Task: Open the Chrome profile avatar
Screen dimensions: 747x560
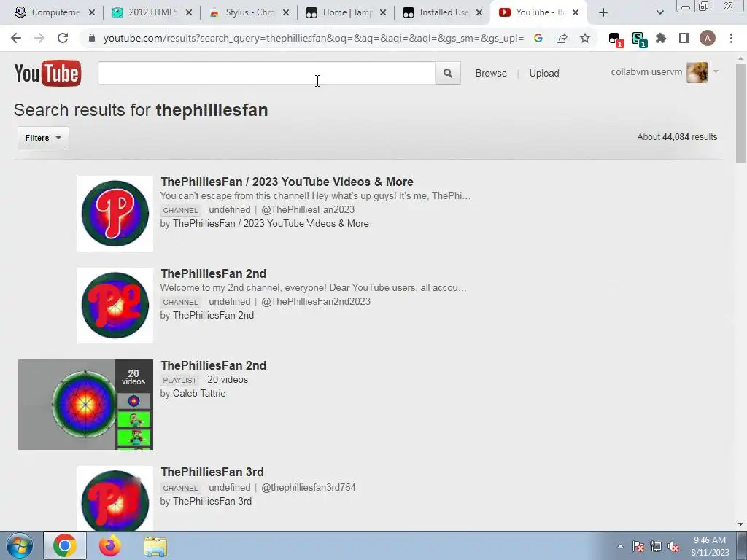Action: click(708, 38)
